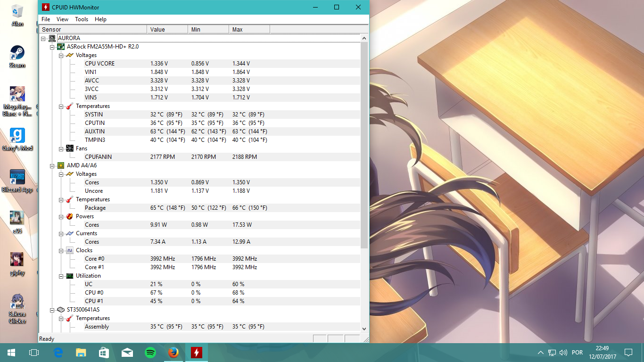Select the Package temperature row
The height and width of the screenshot is (362, 644).
pos(222,208)
